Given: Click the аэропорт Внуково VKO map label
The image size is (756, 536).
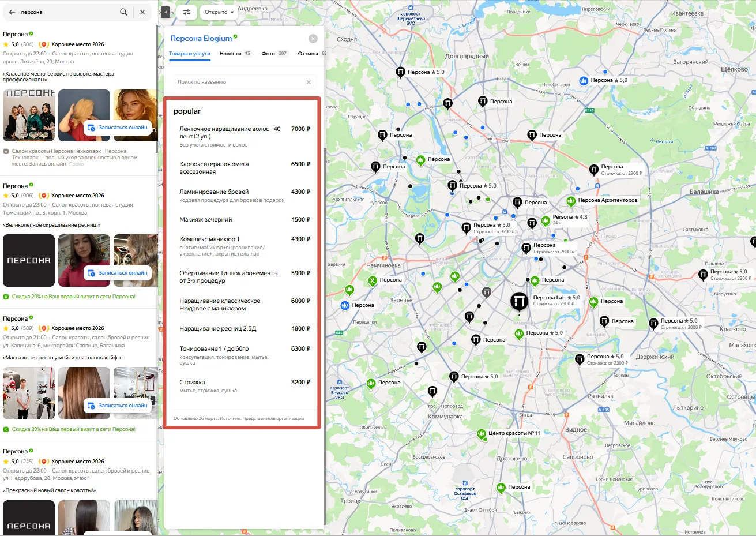Looking at the screenshot, I should click(x=340, y=392).
